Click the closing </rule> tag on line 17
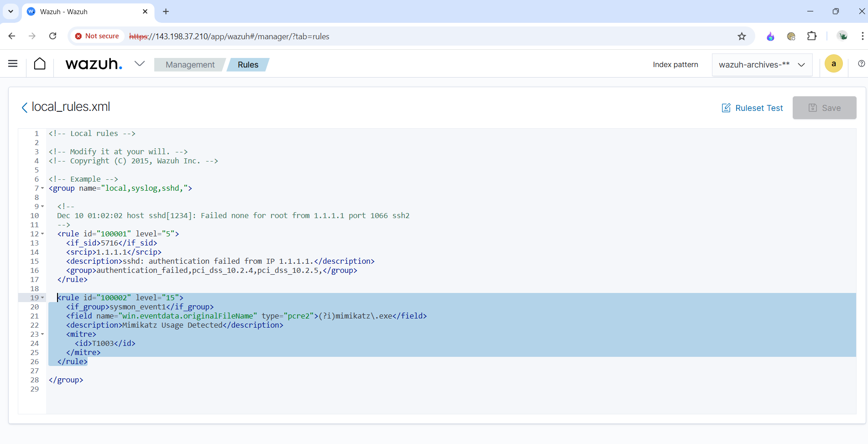This screenshot has width=868, height=444. tap(73, 280)
